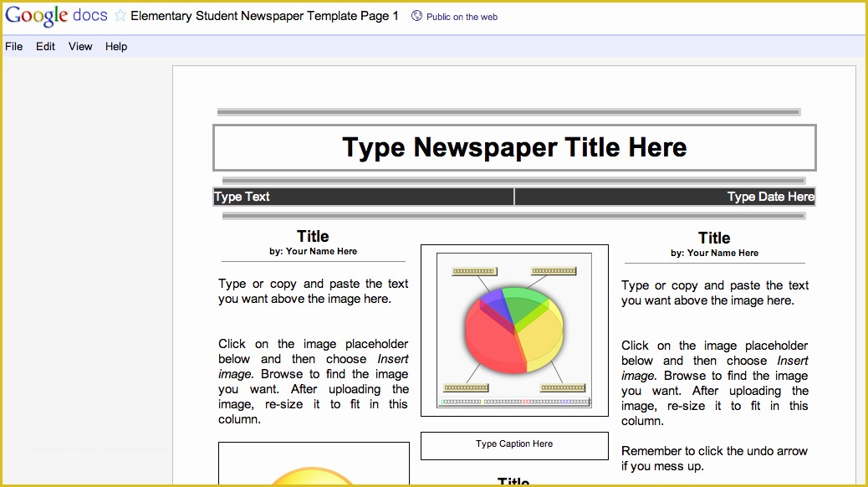Screen dimensions: 868x487
Task: Click the globe sharing icon
Action: click(x=416, y=16)
